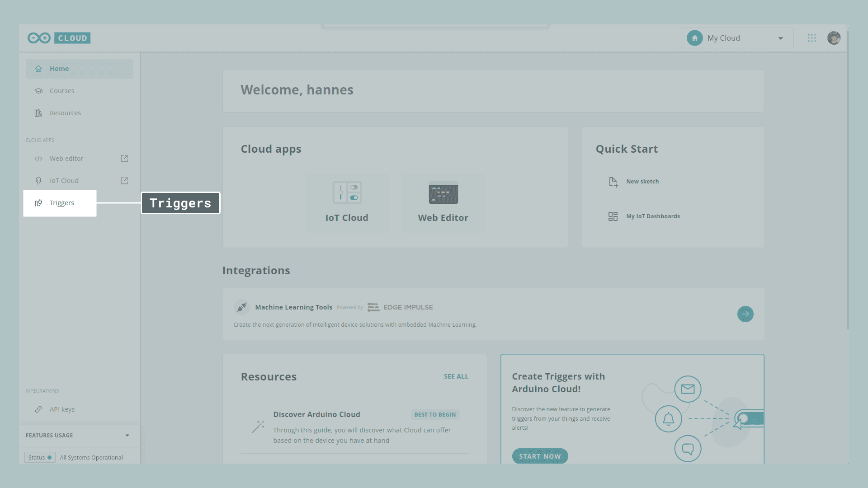Open Resources in the sidebar
The image size is (868, 488).
point(65,113)
